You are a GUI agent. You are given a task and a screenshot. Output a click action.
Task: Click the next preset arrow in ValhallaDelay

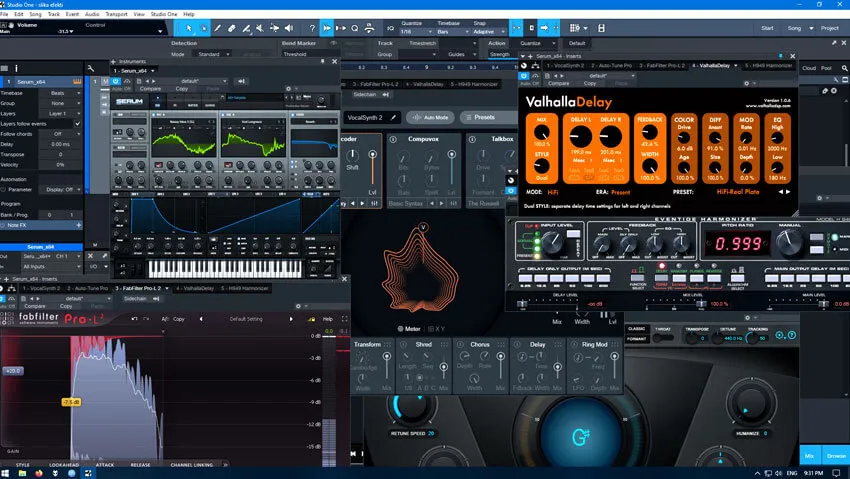(788, 192)
